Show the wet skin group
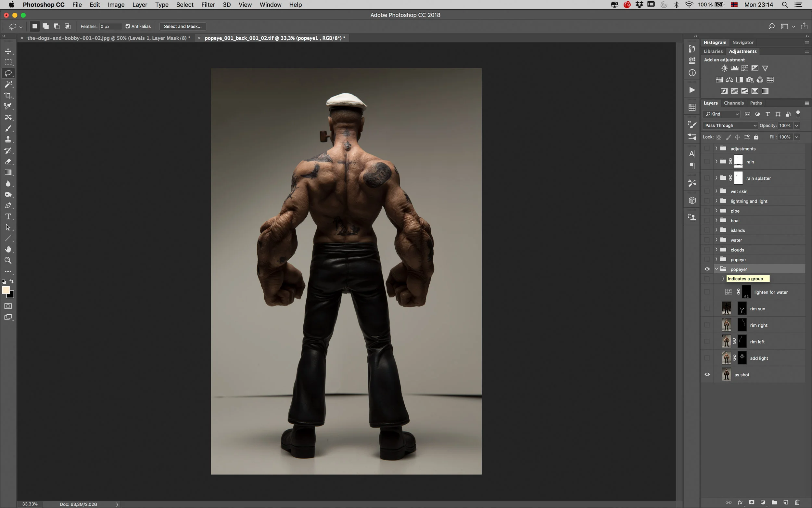Image resolution: width=812 pixels, height=508 pixels. (x=707, y=191)
